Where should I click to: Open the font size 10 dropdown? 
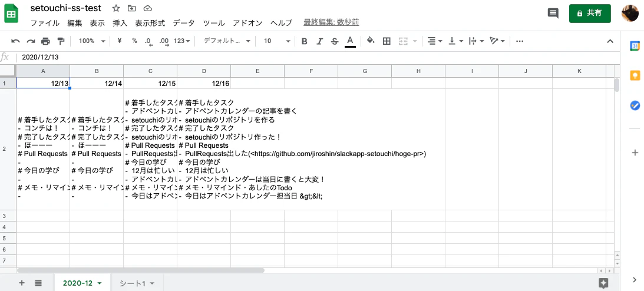coord(278,41)
